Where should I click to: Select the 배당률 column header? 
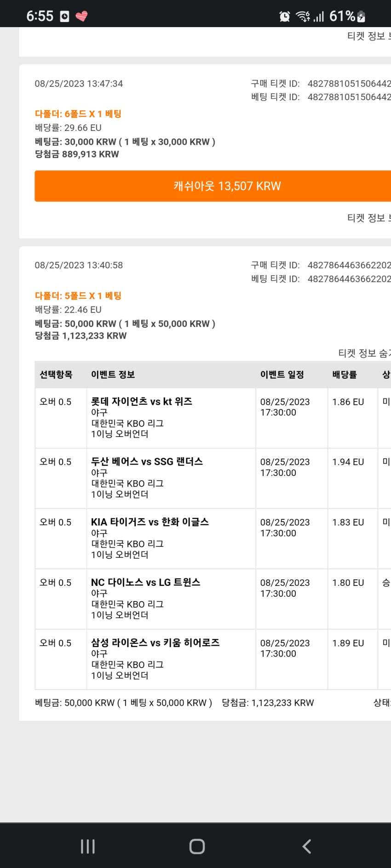click(x=345, y=374)
